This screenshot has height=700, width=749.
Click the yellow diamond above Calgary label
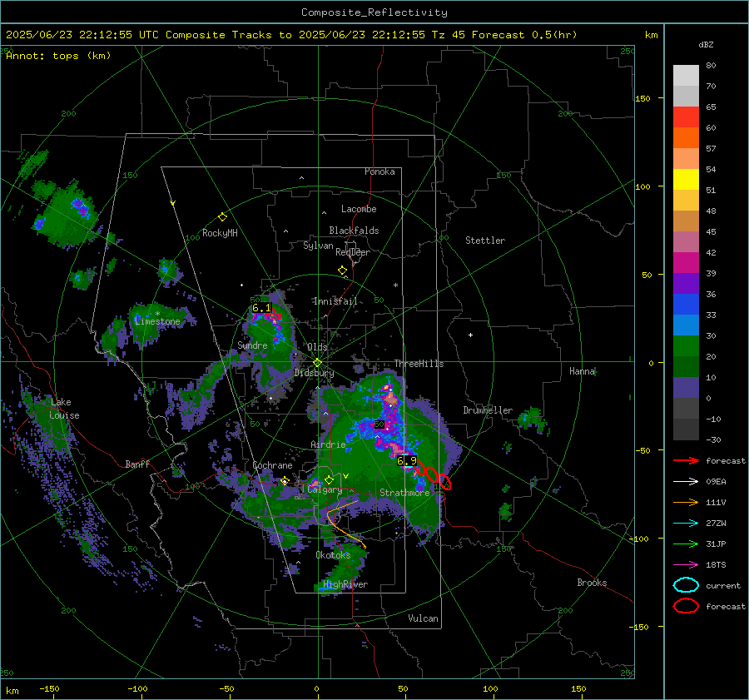(329, 479)
